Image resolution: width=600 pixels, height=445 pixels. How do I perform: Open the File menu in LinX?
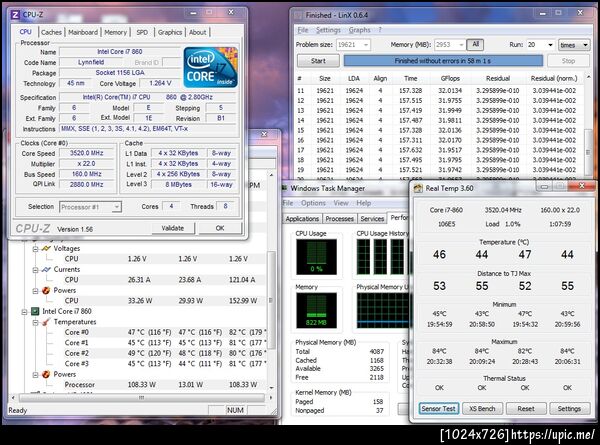tap(303, 30)
